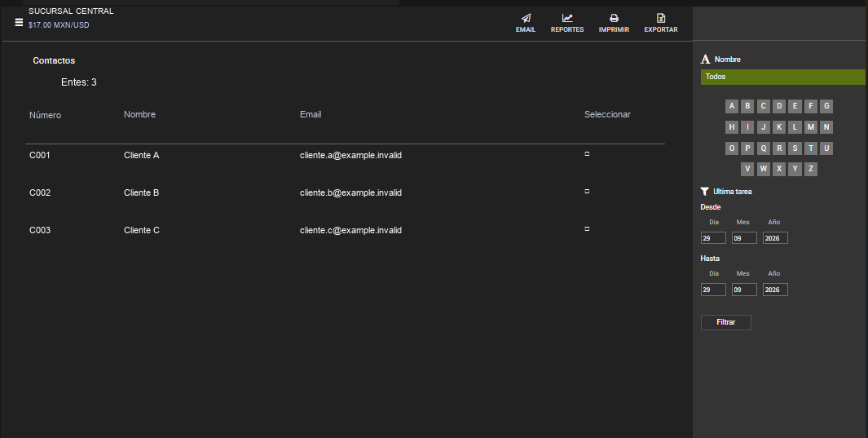Screen dimensions: 868x438
Task: Click the Nombre column header in table
Action: (x=139, y=115)
